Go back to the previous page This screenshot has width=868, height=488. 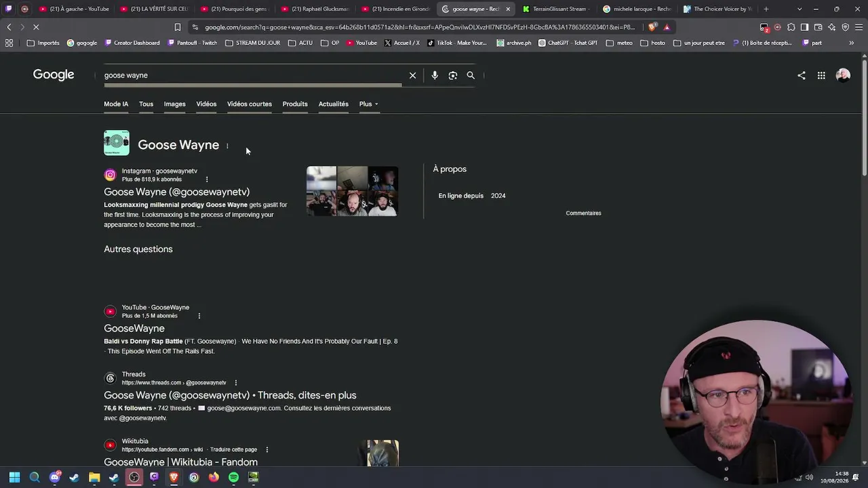[x=9, y=27]
